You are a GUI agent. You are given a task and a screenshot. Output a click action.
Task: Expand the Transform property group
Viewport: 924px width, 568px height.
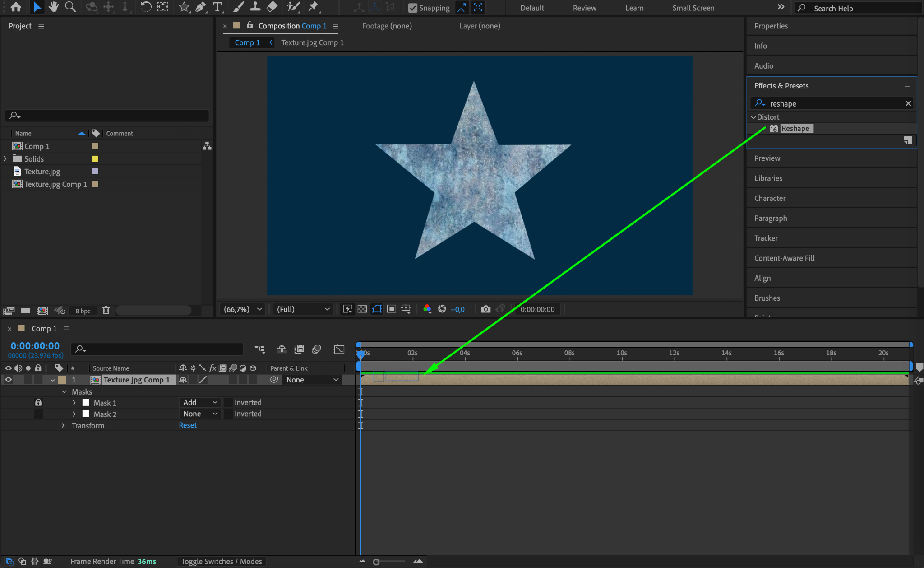coord(63,426)
